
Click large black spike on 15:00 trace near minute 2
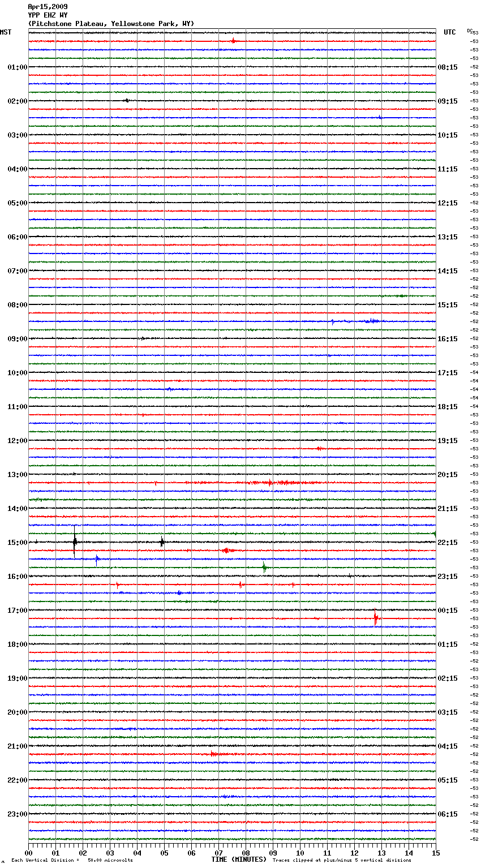pyautogui.click(x=75, y=542)
